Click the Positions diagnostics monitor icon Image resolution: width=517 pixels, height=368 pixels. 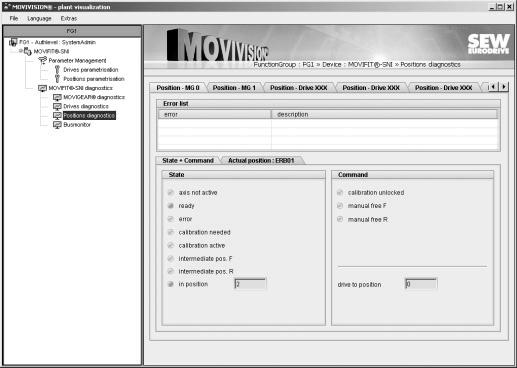point(57,115)
